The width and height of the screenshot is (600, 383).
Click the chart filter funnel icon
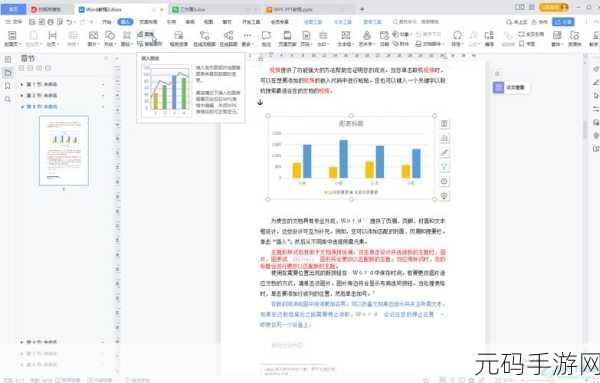point(444,167)
